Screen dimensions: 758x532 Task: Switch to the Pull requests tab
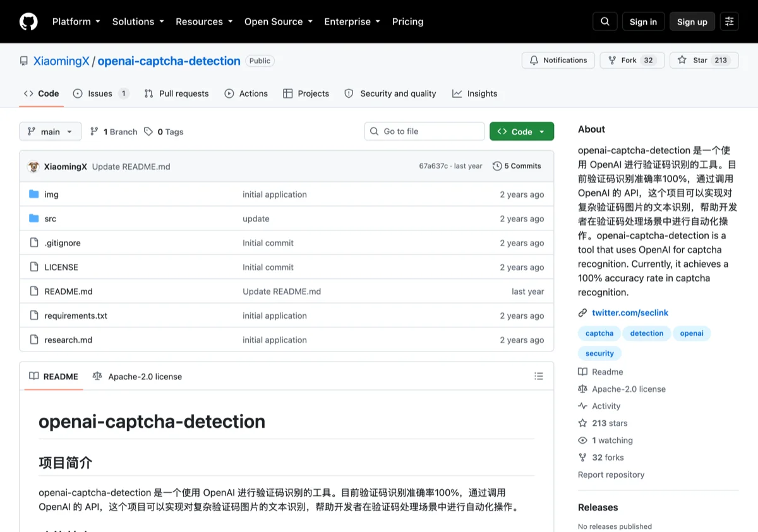click(176, 93)
